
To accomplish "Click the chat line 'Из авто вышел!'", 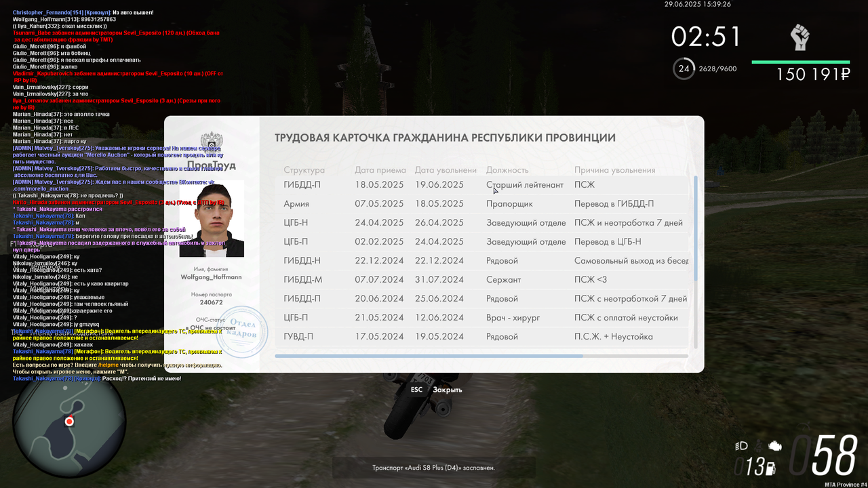I will click(x=83, y=13).
